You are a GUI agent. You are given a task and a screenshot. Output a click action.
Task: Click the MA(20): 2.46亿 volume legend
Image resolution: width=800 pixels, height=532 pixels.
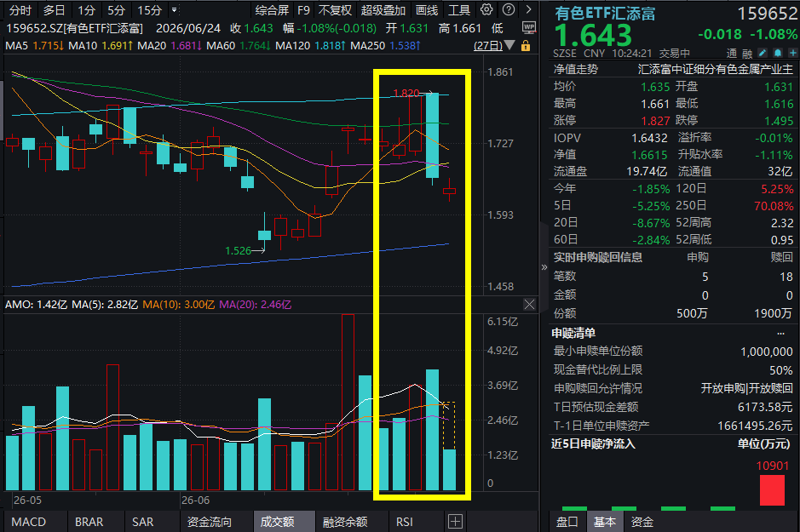click(255, 305)
